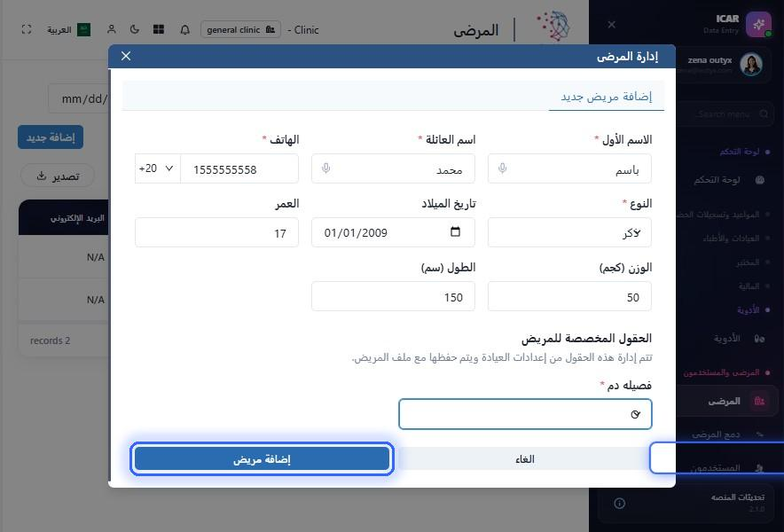Image resolution: width=784 pixels, height=532 pixels.
Task: Click the download icon on تصدير button
Action: coord(42,176)
